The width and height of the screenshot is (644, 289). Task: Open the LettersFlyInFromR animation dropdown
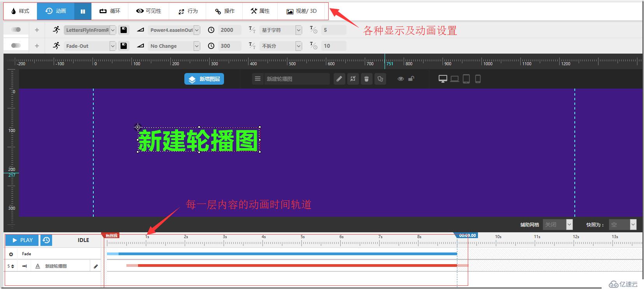click(x=90, y=30)
